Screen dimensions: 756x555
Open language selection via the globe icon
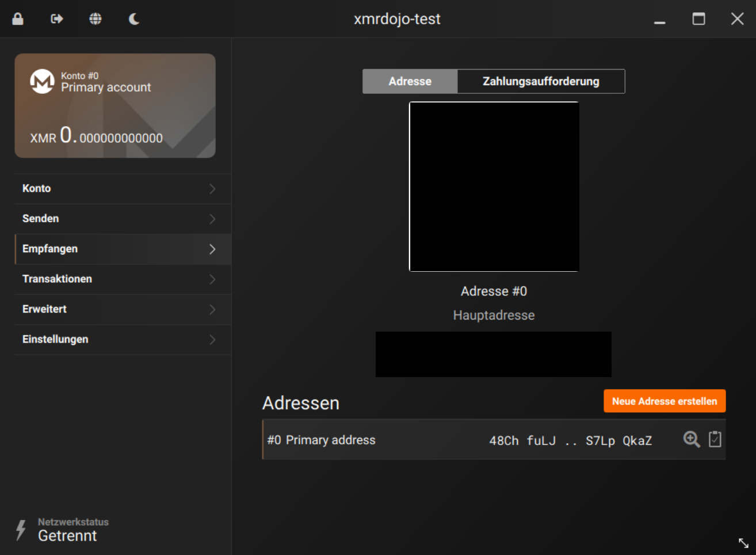[x=96, y=19]
